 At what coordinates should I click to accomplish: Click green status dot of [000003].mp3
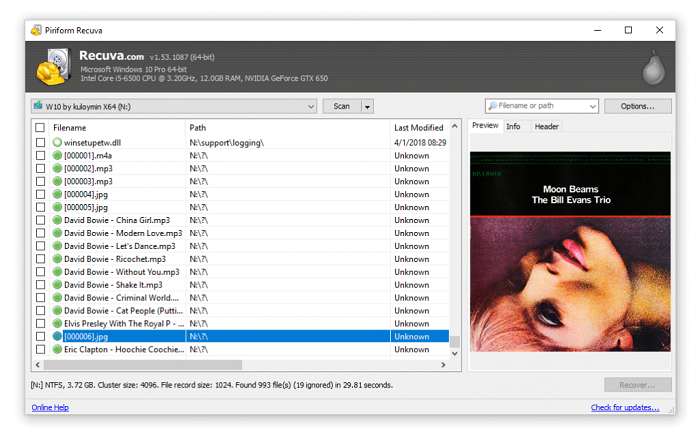[57, 181]
